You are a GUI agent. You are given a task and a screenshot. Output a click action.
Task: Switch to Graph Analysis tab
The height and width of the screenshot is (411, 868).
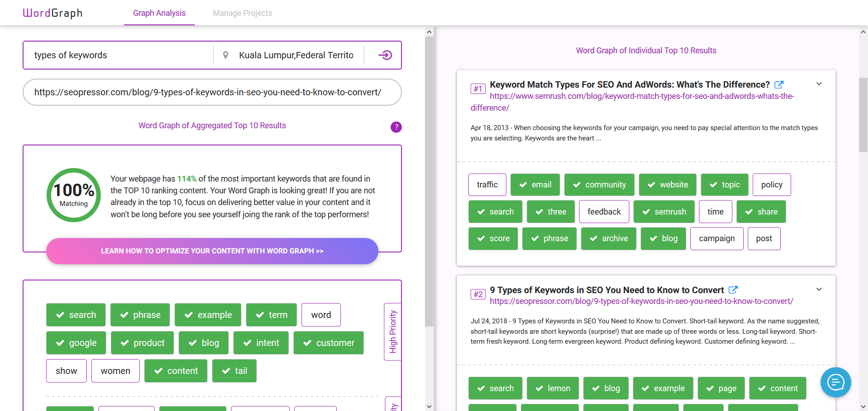pyautogui.click(x=159, y=13)
